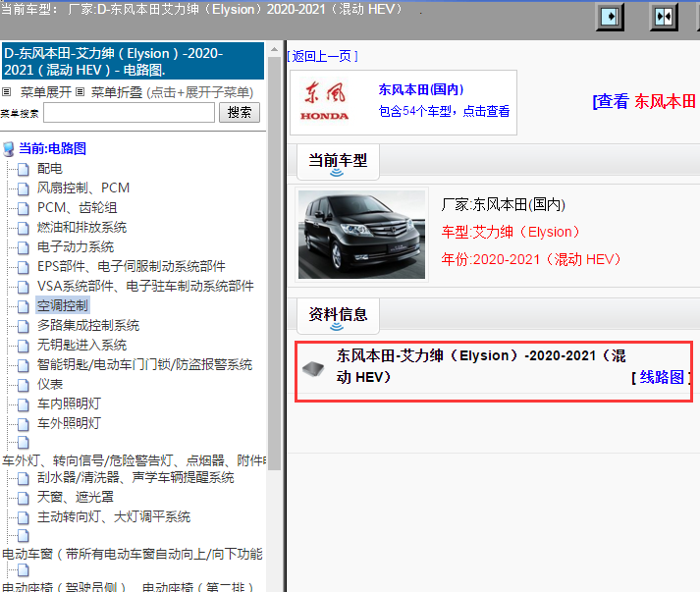
Task: Click page icon beside 电子动力系统
Action: 24,247
